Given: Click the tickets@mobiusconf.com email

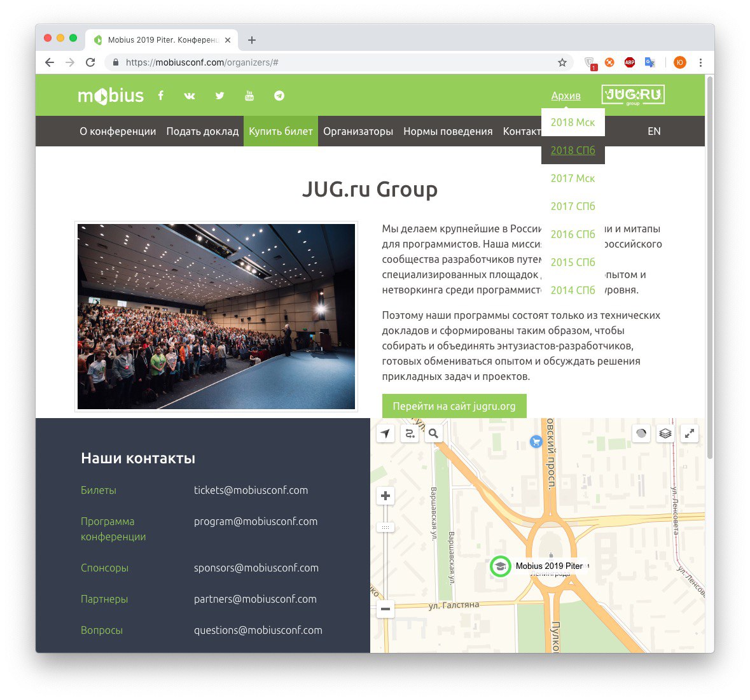Looking at the screenshot, I should tap(251, 491).
